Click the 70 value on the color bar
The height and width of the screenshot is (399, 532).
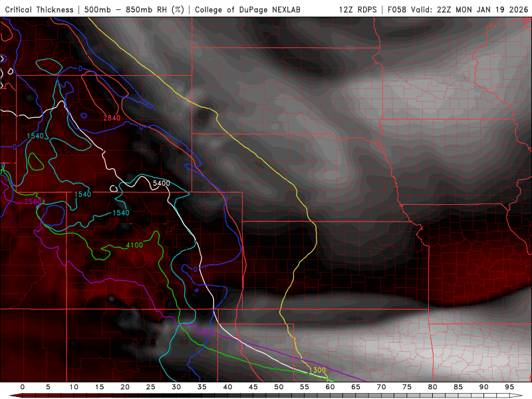click(381, 387)
